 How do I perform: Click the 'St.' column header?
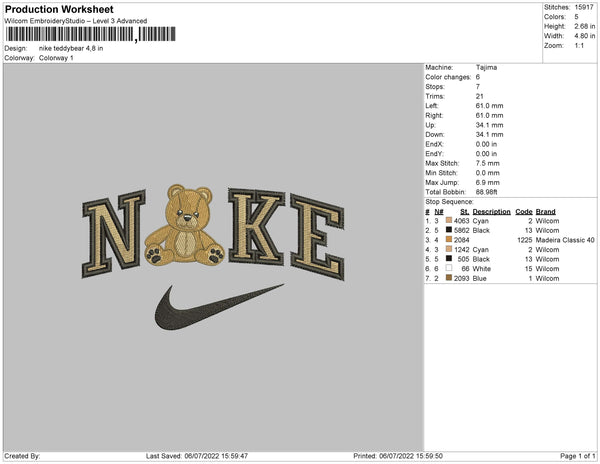pos(465,212)
